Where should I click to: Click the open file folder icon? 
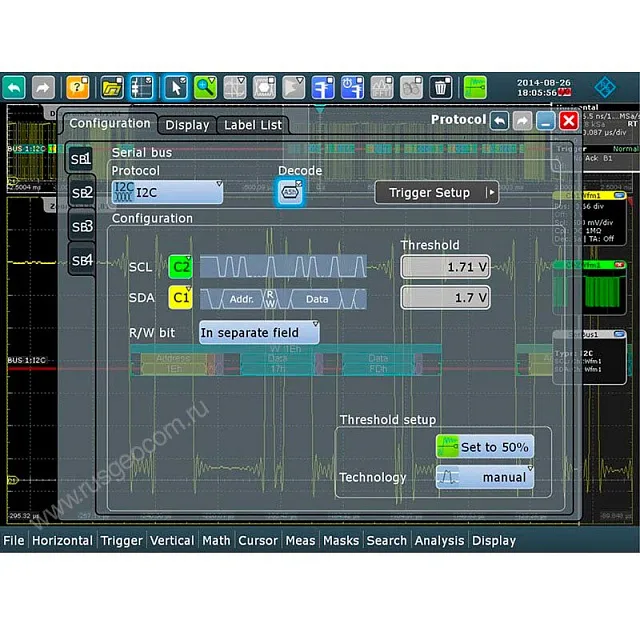point(112,88)
